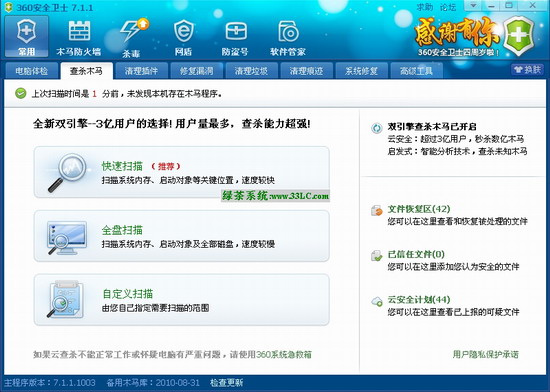Open the 360系统急救箱 link

(x=284, y=354)
